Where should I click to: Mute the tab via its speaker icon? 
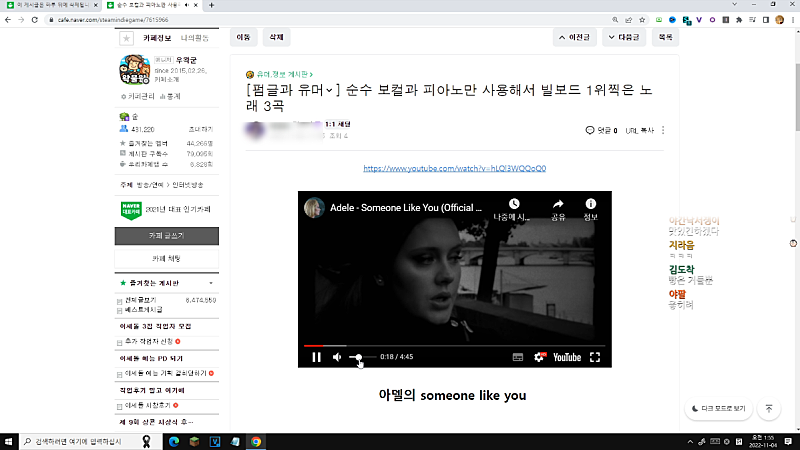tap(186, 5)
